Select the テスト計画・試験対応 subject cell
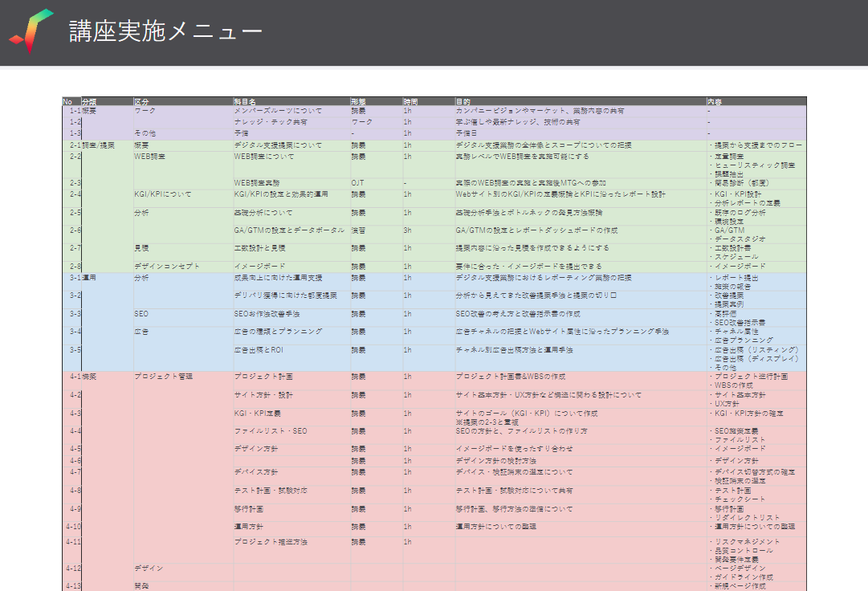Viewport: 868px width, 591px height. (x=271, y=490)
